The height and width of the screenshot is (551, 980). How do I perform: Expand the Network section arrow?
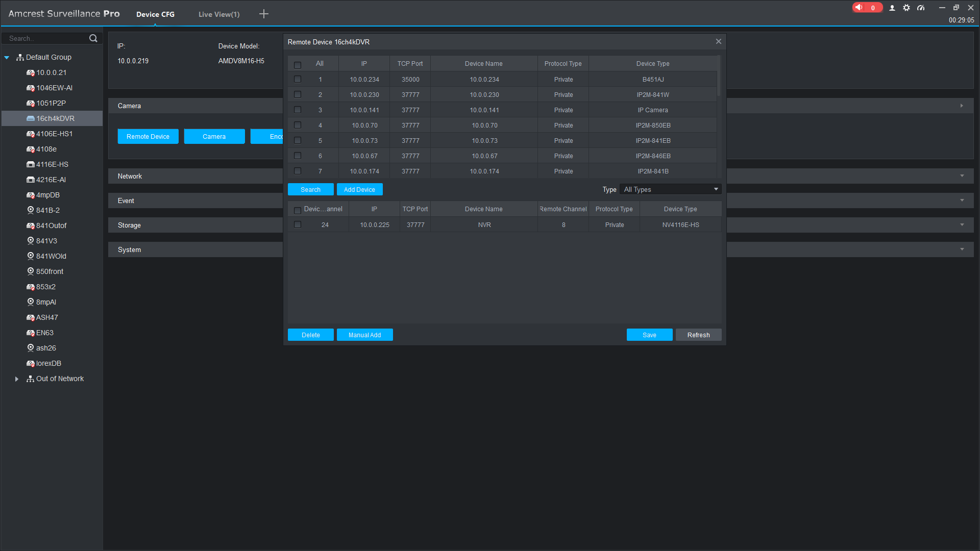tap(962, 176)
